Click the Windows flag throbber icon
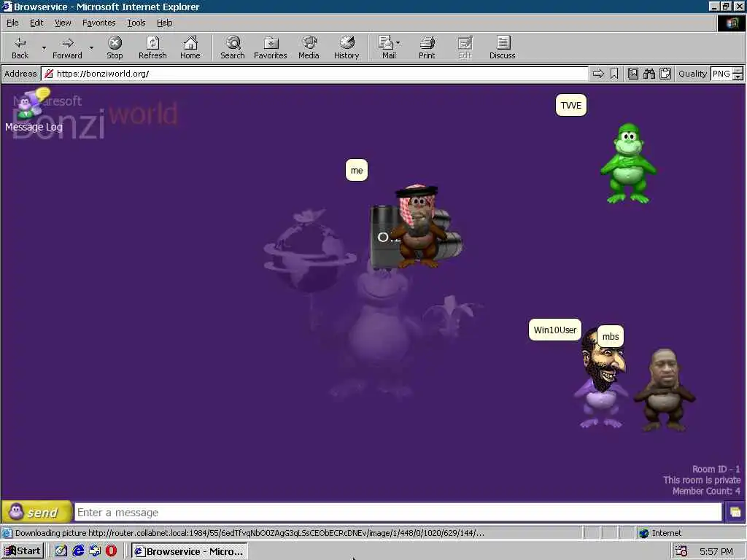747x560 pixels. tap(732, 23)
